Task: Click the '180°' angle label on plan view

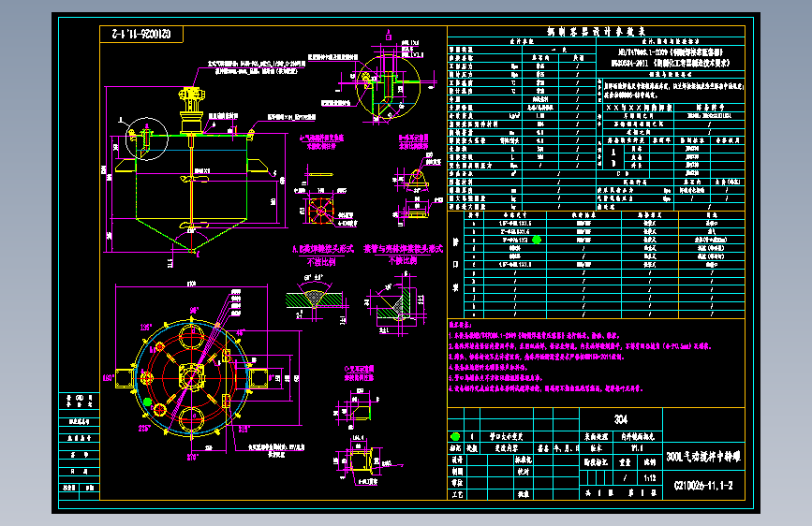Action: [109, 378]
